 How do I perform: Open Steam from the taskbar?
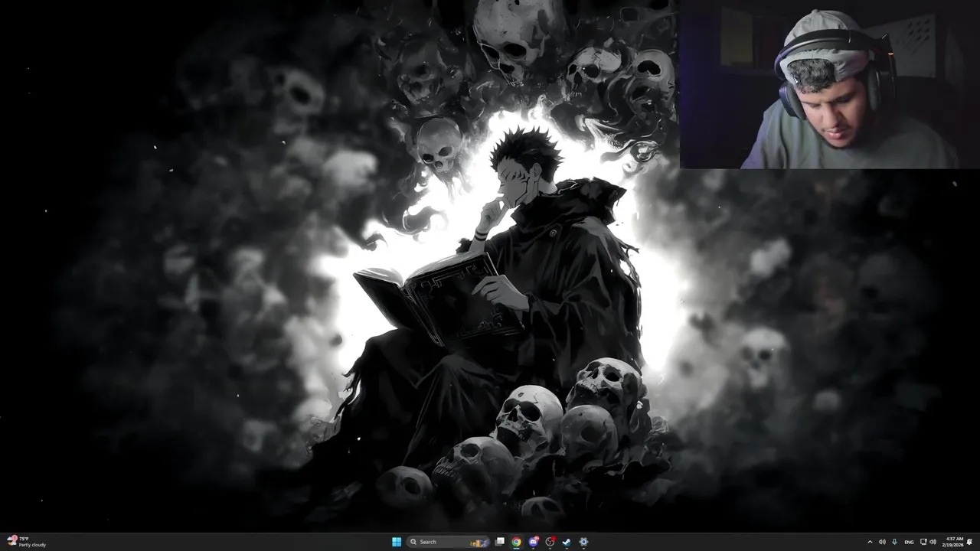[x=567, y=542]
